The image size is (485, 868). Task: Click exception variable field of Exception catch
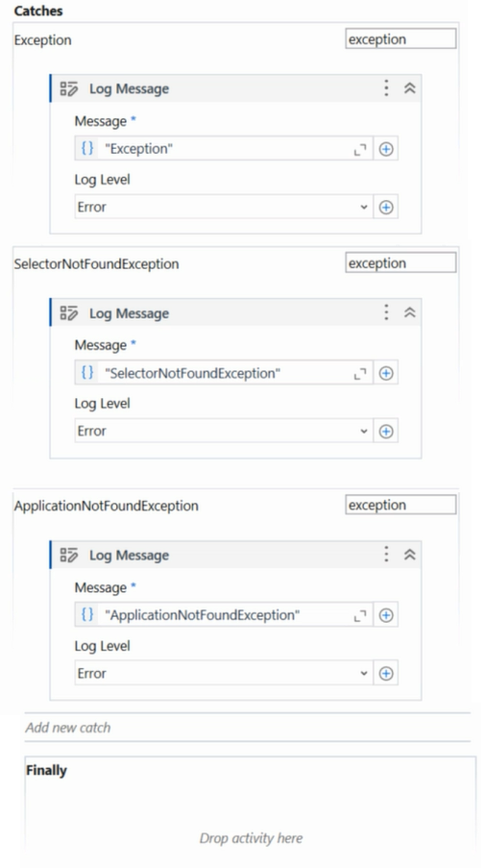[400, 39]
